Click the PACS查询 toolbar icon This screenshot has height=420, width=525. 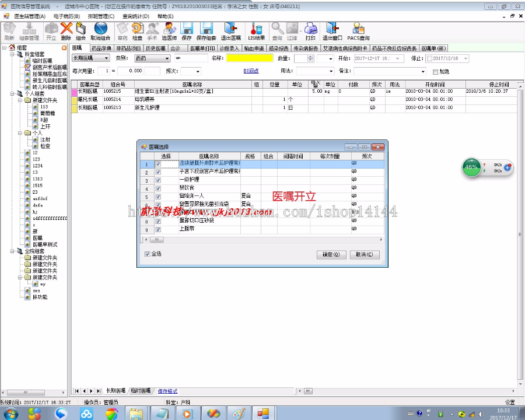pos(358,32)
